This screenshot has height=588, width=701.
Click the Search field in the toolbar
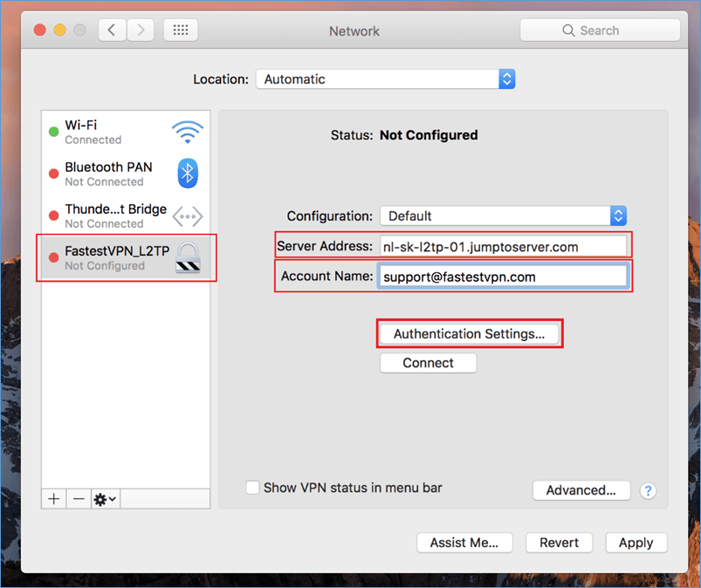click(600, 31)
